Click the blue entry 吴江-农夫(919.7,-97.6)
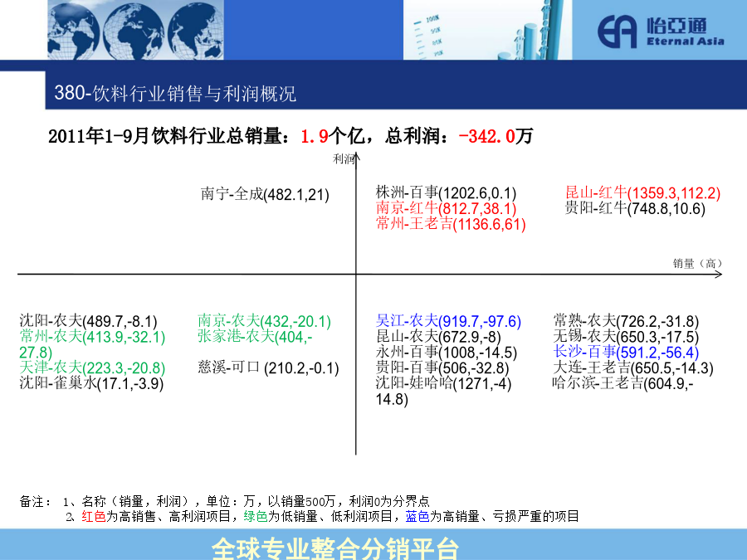This screenshot has height=560, width=747. tap(448, 321)
